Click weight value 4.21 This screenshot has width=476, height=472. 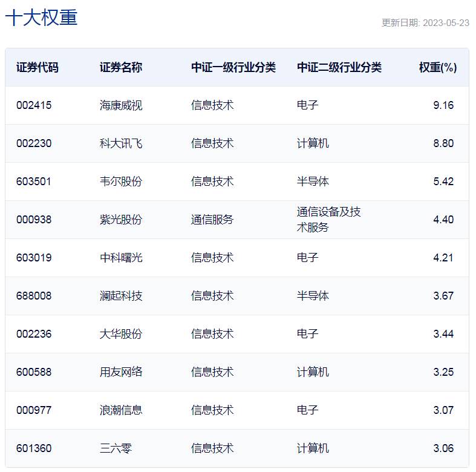tap(443, 258)
